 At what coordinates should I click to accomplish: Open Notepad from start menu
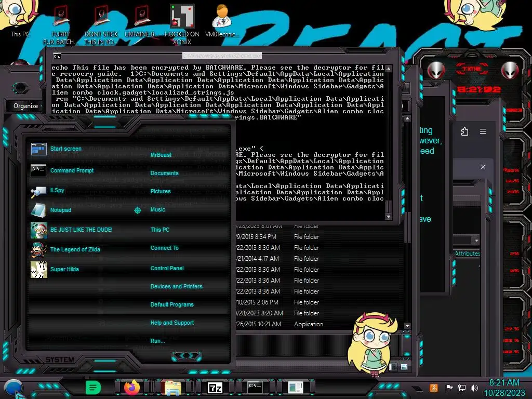click(51, 210)
